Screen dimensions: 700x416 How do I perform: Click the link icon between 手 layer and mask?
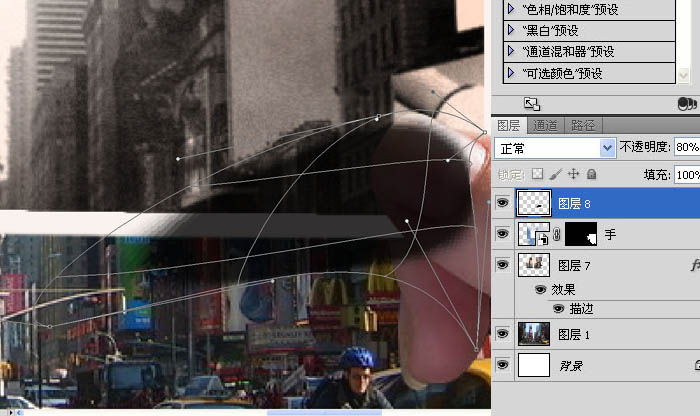[556, 236]
